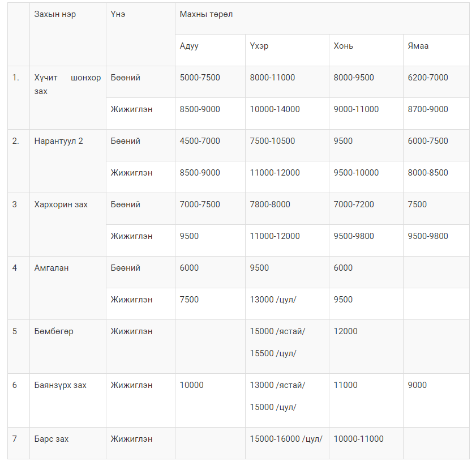Click the "Захын нэр" column header
The image size is (476, 465).
(55, 15)
